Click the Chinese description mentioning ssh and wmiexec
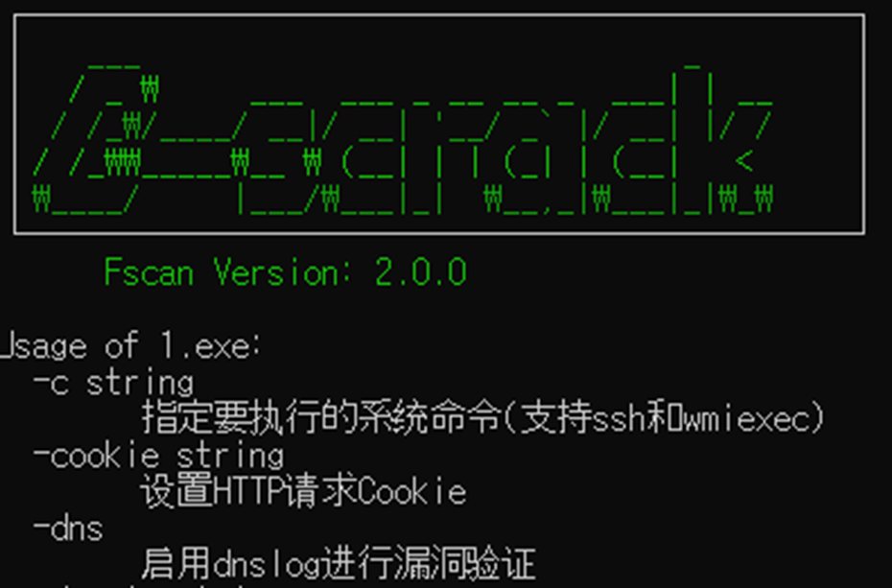 [x=482, y=418]
